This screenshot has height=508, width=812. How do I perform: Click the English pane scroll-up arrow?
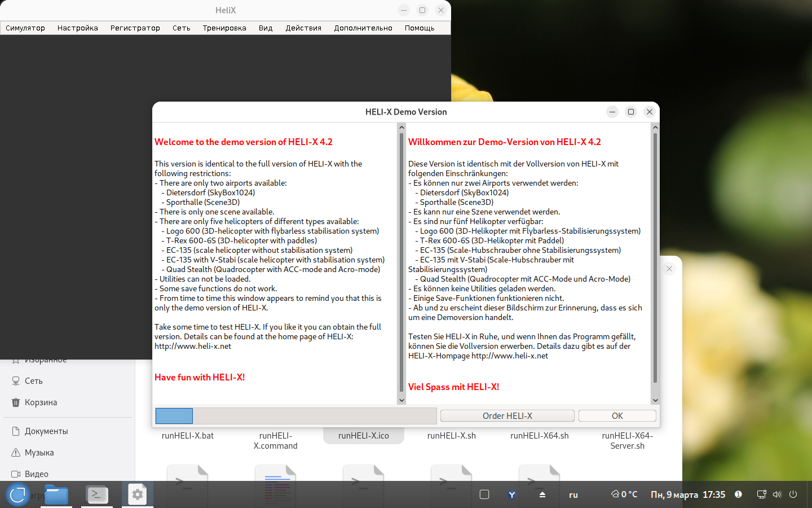point(401,128)
